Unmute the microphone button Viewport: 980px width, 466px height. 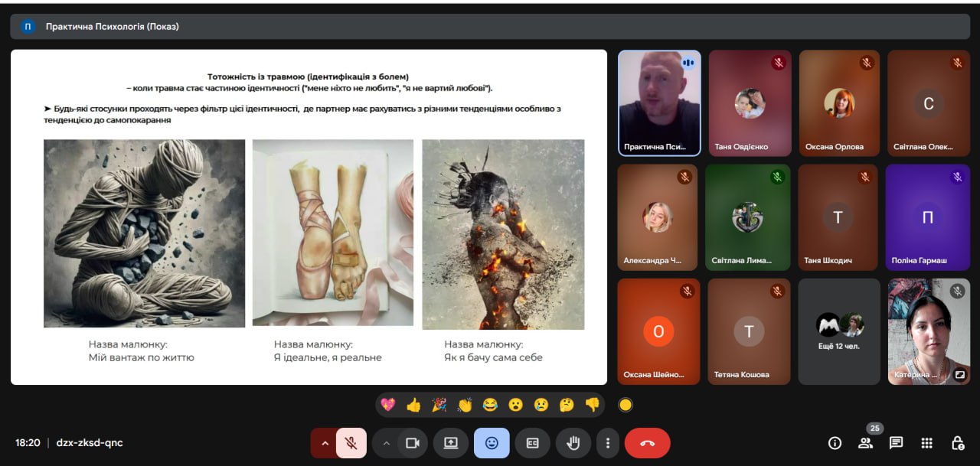coord(351,443)
